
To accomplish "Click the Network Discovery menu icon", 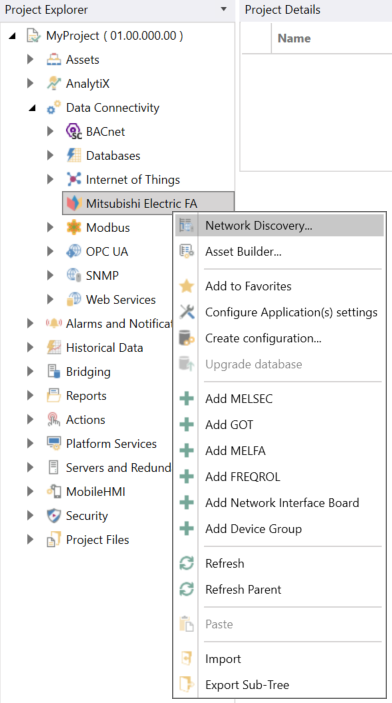I will point(186,225).
